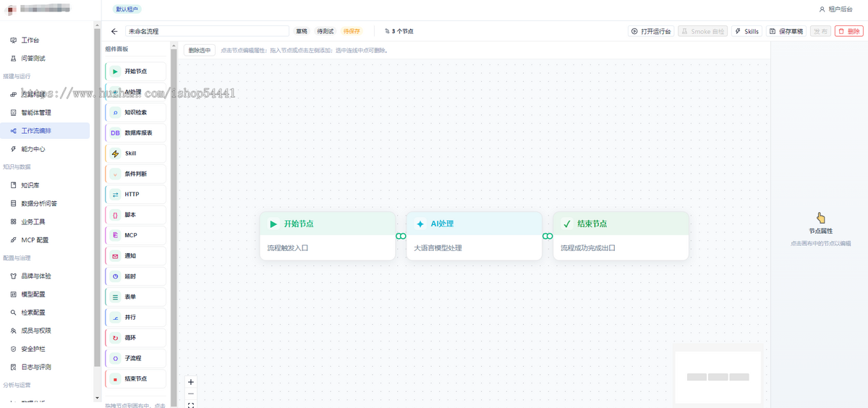Open 工作台 in the sidebar

(x=45, y=40)
